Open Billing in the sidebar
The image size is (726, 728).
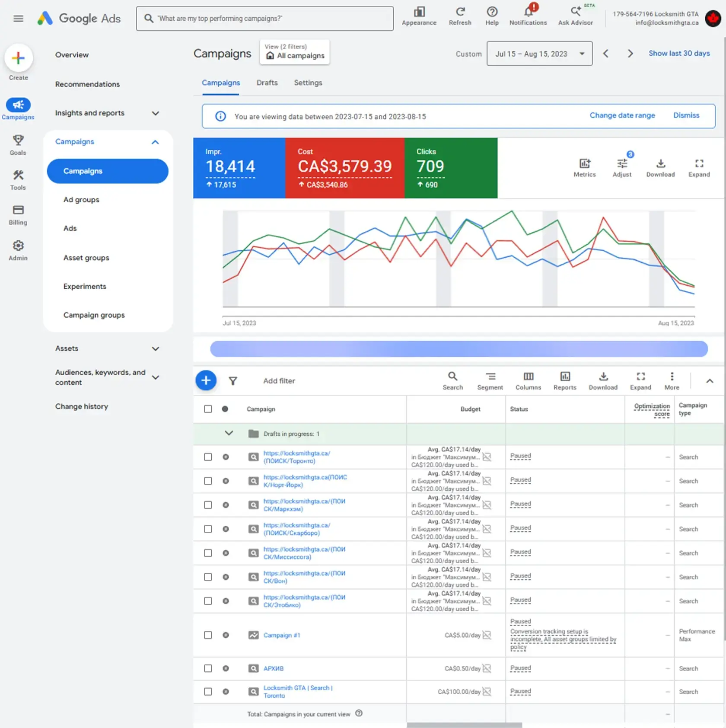click(18, 215)
